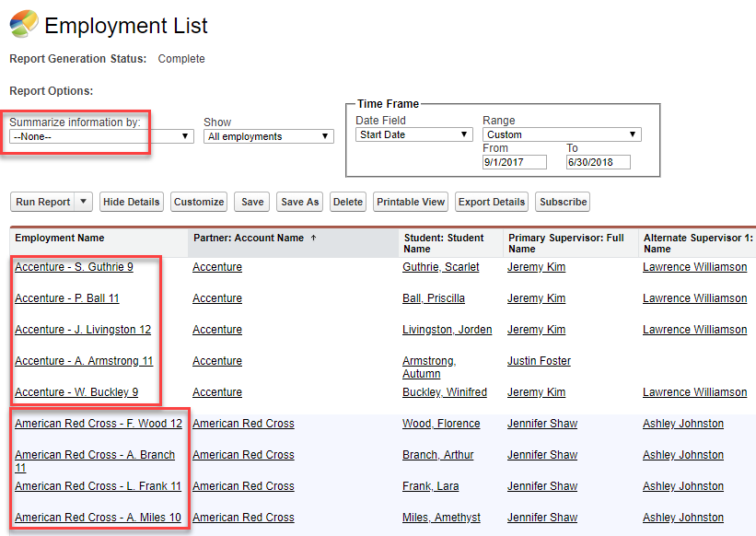
Task: Open Lawrence Williamson in Buckley row
Action: pos(695,392)
